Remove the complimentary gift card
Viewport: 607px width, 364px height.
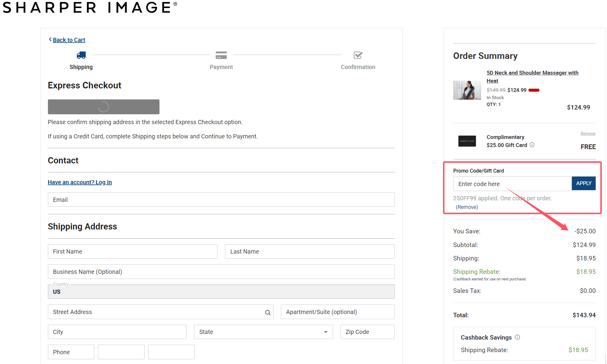coord(588,133)
